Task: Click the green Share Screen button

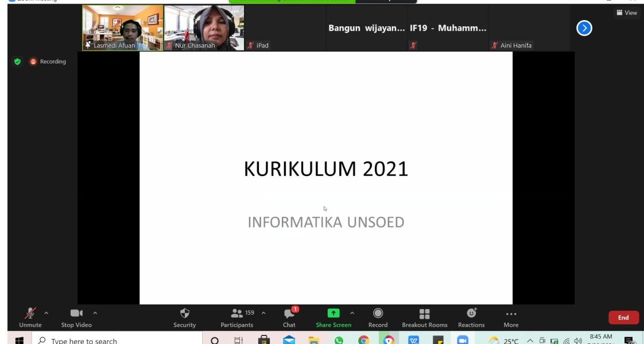Action: 333,318
